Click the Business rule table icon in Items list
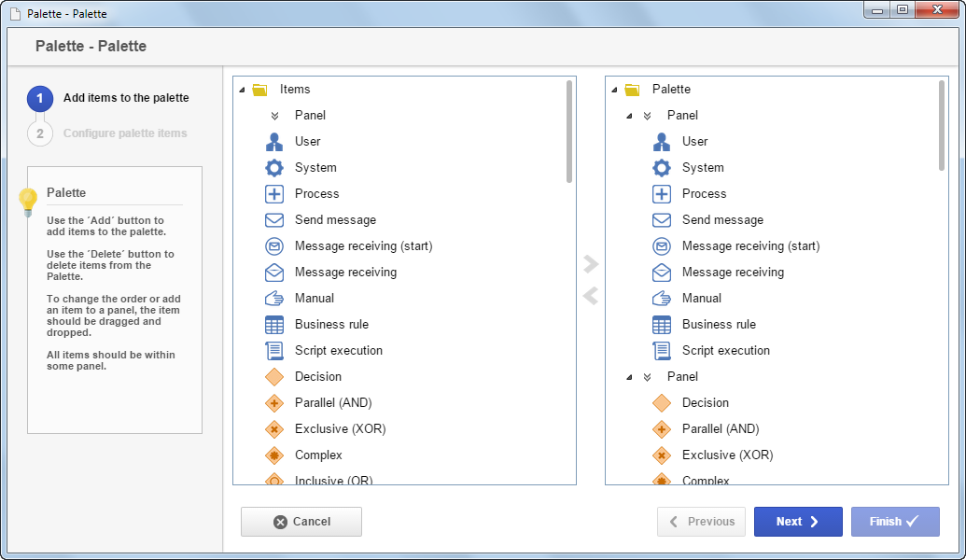The width and height of the screenshot is (966, 560). (x=274, y=324)
